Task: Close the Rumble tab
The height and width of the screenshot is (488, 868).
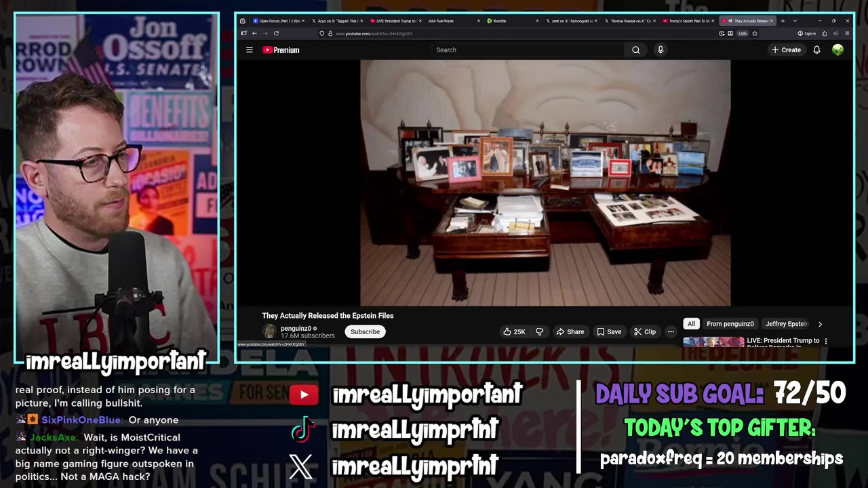Action: click(x=538, y=21)
